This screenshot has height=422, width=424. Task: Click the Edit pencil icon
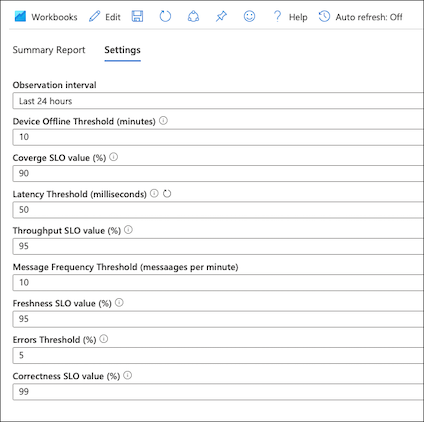pyautogui.click(x=94, y=16)
